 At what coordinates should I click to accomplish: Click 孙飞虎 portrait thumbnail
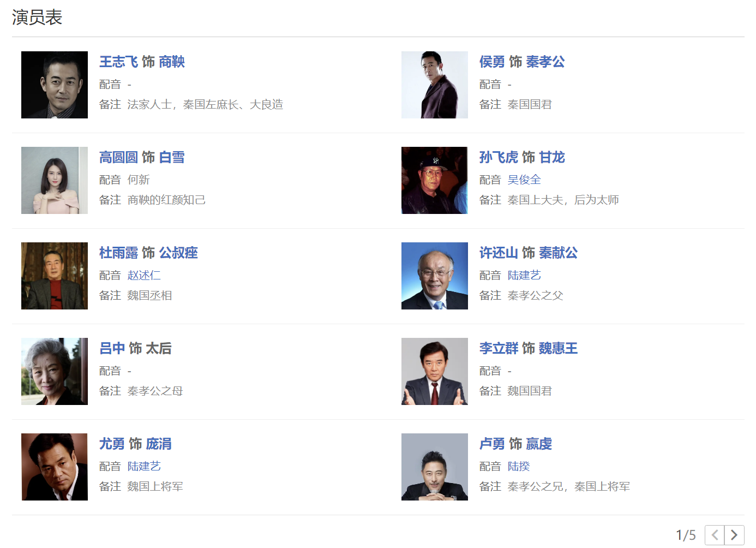[x=435, y=181]
